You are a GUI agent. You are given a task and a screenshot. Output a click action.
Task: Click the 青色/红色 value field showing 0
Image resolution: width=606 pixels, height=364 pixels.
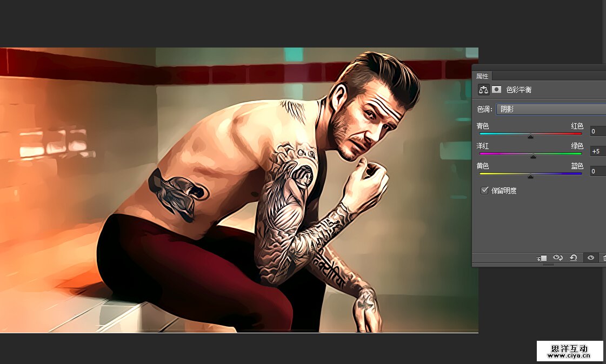[x=597, y=131]
